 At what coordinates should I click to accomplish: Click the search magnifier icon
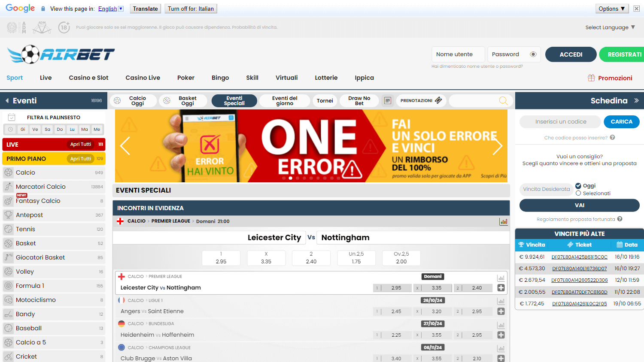point(503,101)
